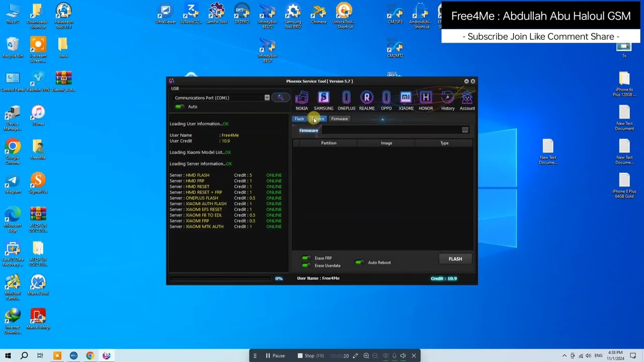Open UnlockTool shortcut on desktop
Image resolution: width=644 pixels, height=362 pixels.
coord(344,17)
